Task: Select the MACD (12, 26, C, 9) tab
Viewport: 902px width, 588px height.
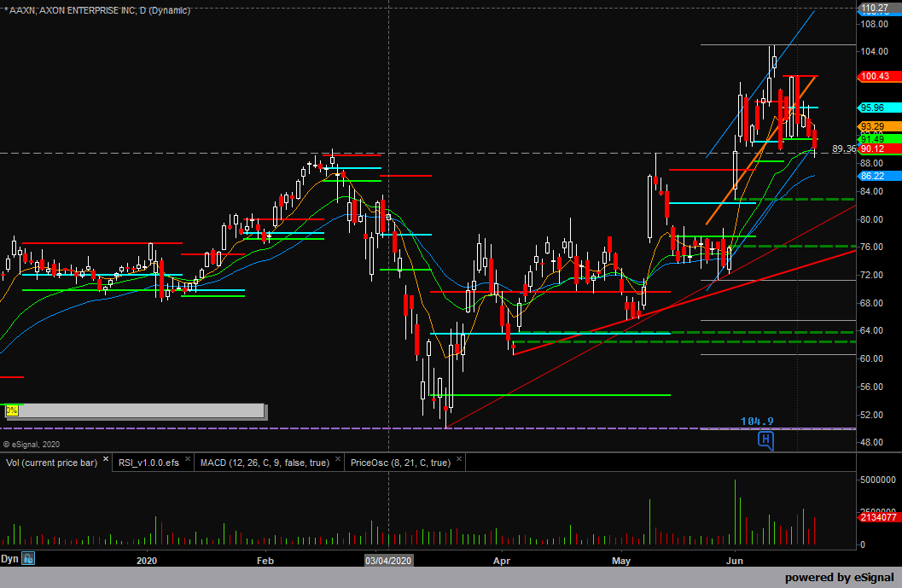Action: (x=265, y=463)
